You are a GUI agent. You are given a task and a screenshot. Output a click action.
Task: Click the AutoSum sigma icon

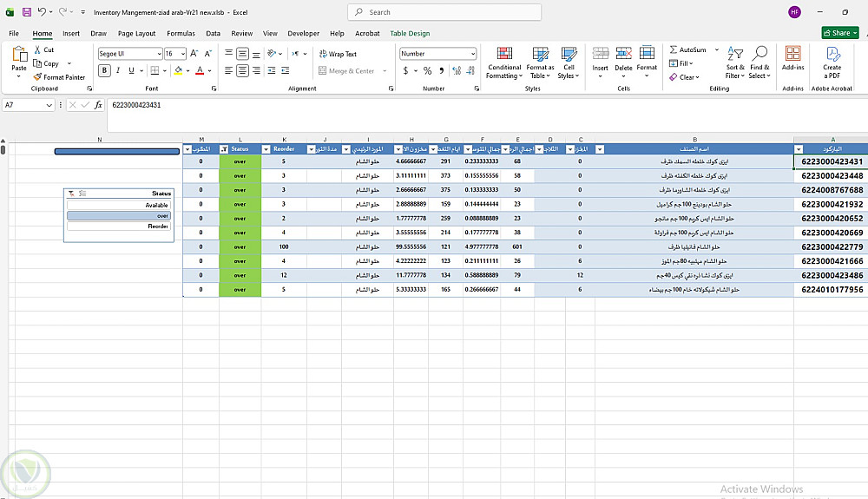pos(674,49)
